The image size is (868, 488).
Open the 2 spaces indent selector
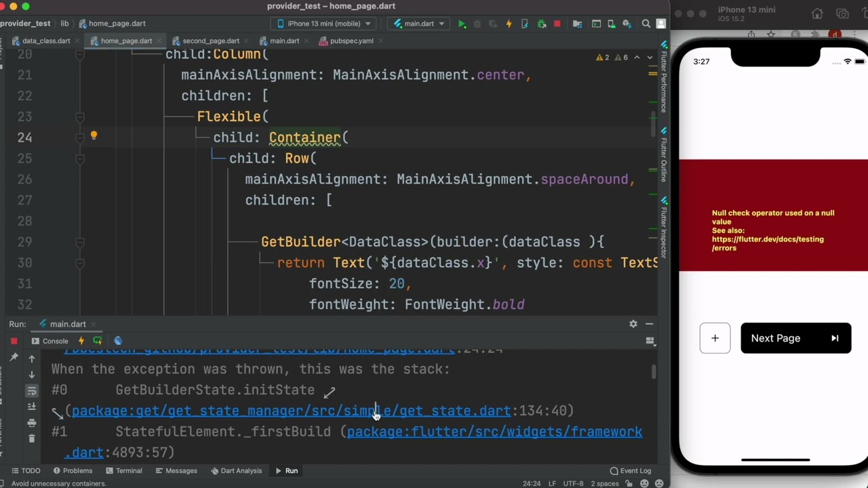point(604,483)
